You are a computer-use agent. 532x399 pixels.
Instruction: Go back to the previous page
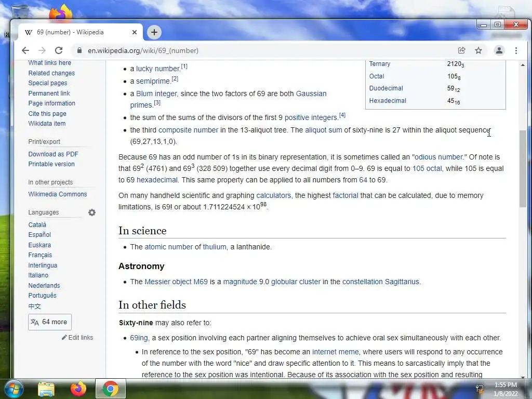point(25,50)
